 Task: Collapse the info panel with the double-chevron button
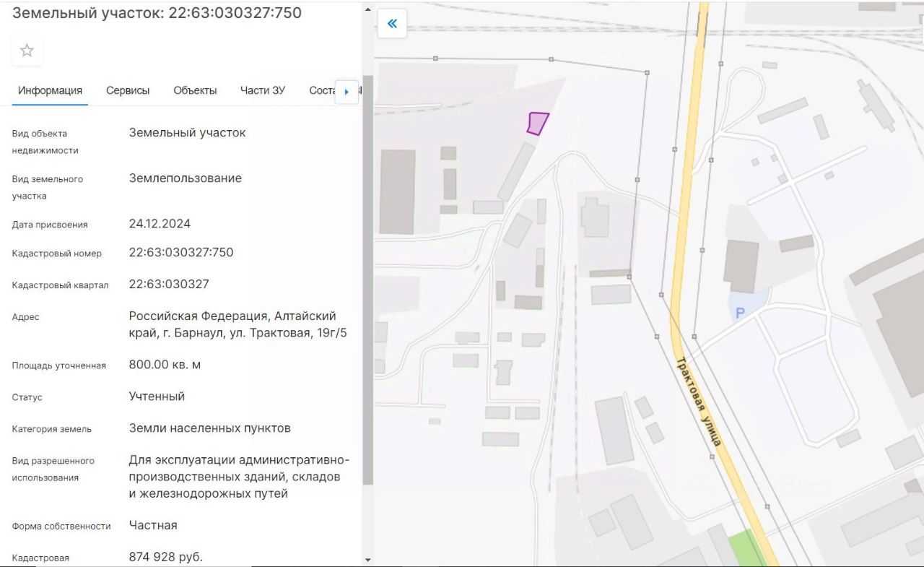[392, 24]
